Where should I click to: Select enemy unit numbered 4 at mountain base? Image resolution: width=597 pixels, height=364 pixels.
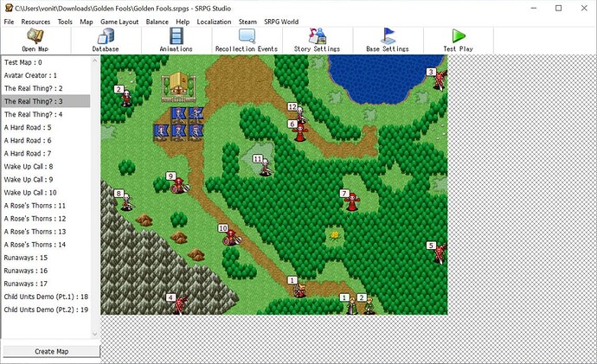(x=181, y=304)
